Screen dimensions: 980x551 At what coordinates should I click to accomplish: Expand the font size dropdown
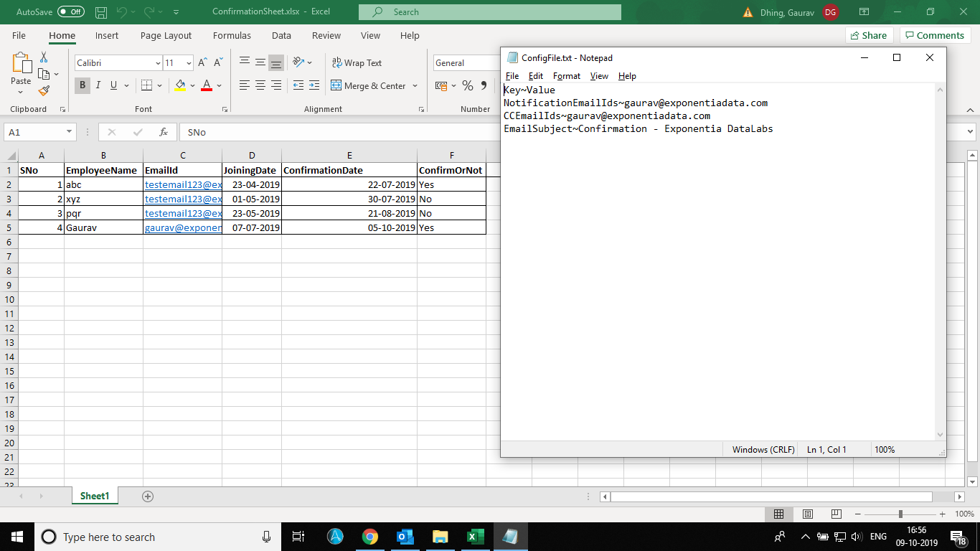[x=189, y=63]
